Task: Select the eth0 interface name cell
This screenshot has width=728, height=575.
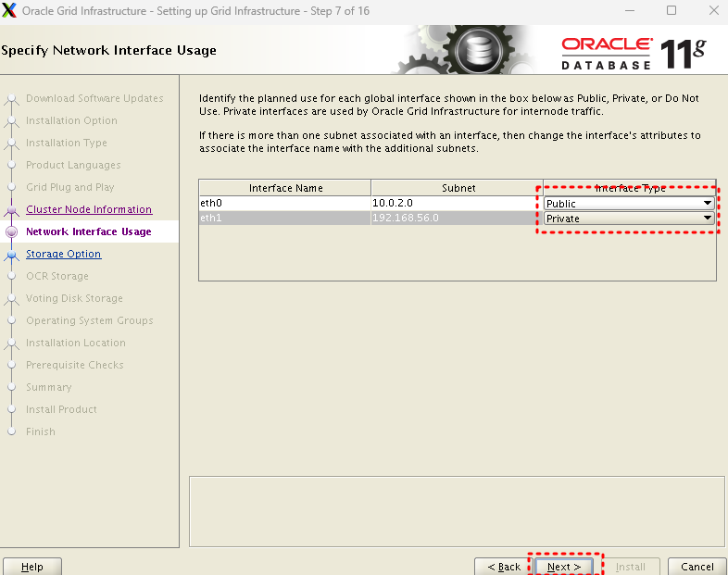Action: point(284,203)
